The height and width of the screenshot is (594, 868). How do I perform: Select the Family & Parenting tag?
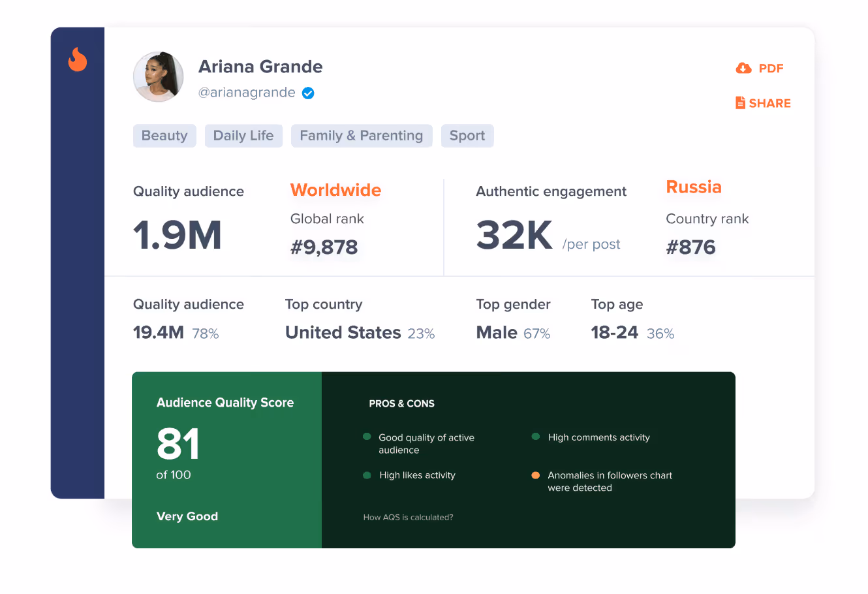(x=362, y=136)
